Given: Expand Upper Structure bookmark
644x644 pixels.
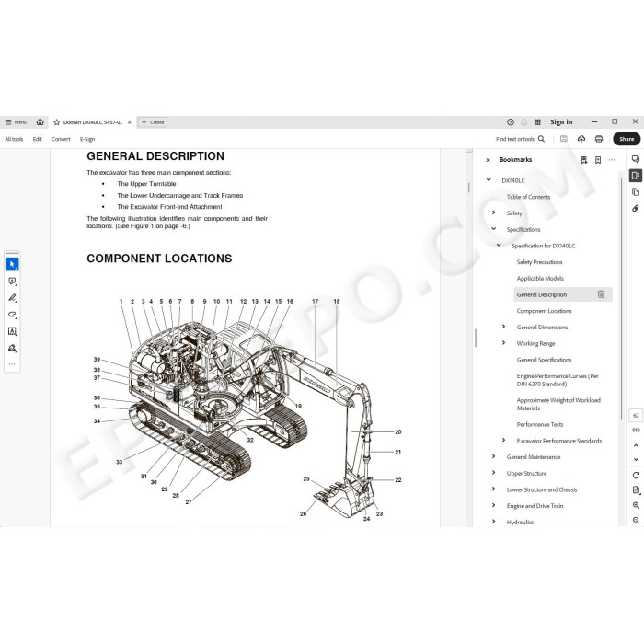Looking at the screenshot, I should (x=494, y=473).
